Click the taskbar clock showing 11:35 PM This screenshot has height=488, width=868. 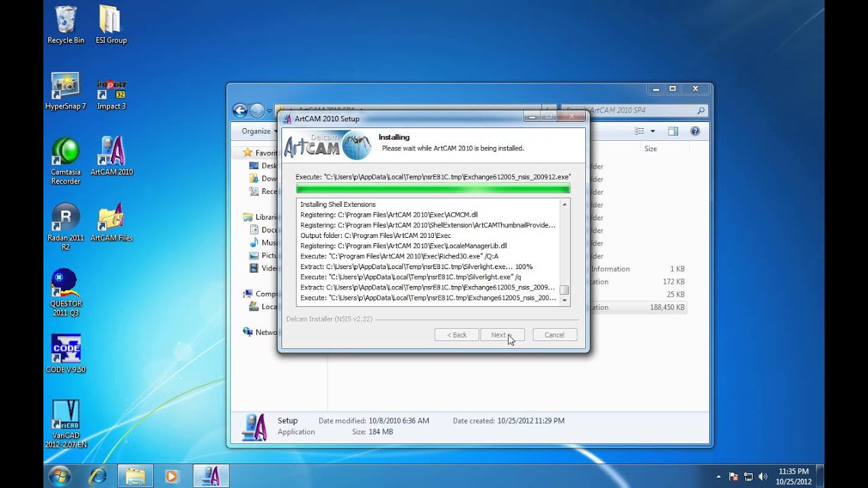tap(793, 476)
